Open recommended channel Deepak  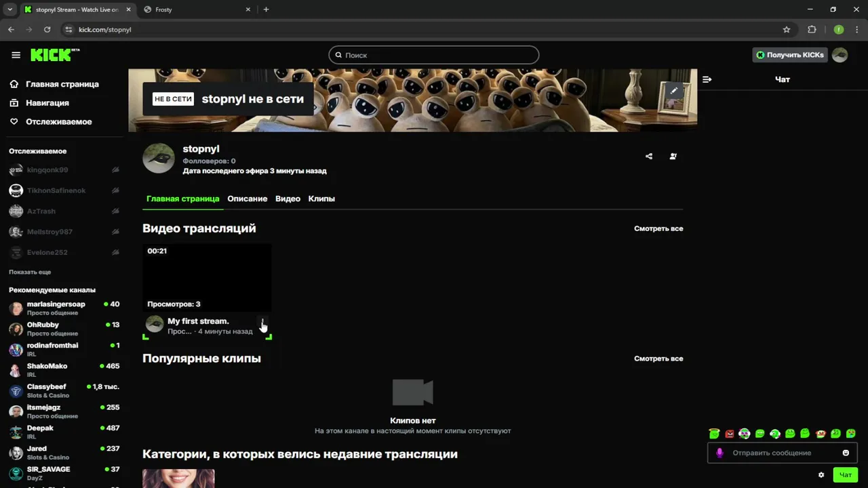64,432
